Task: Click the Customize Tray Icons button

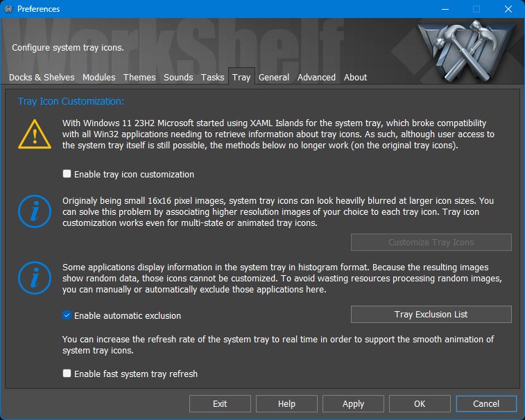Action: click(x=431, y=243)
